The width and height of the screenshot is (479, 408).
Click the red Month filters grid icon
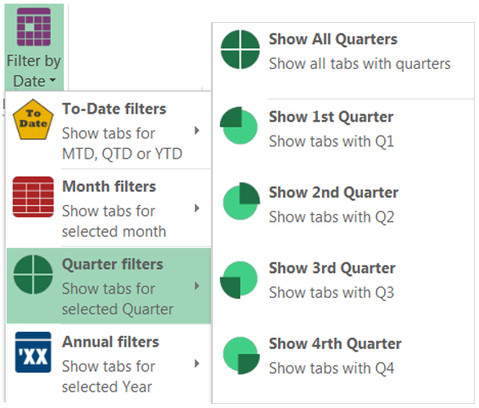[x=33, y=197]
